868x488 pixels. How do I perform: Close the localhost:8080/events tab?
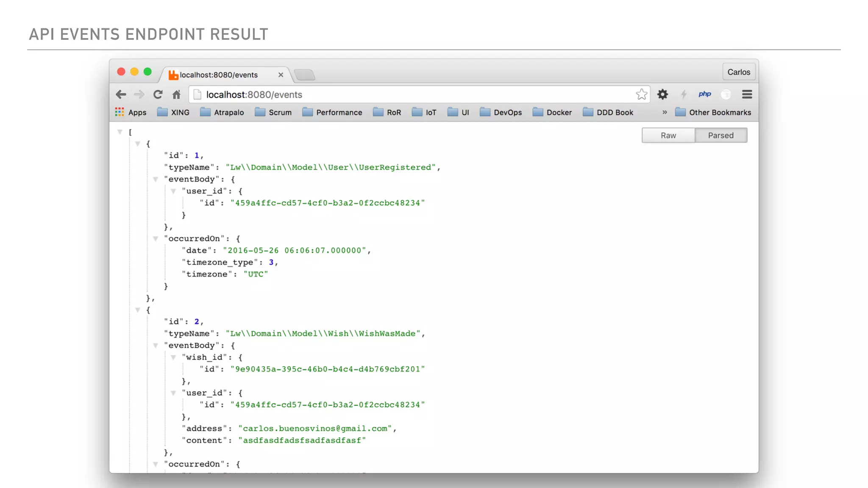(x=281, y=75)
